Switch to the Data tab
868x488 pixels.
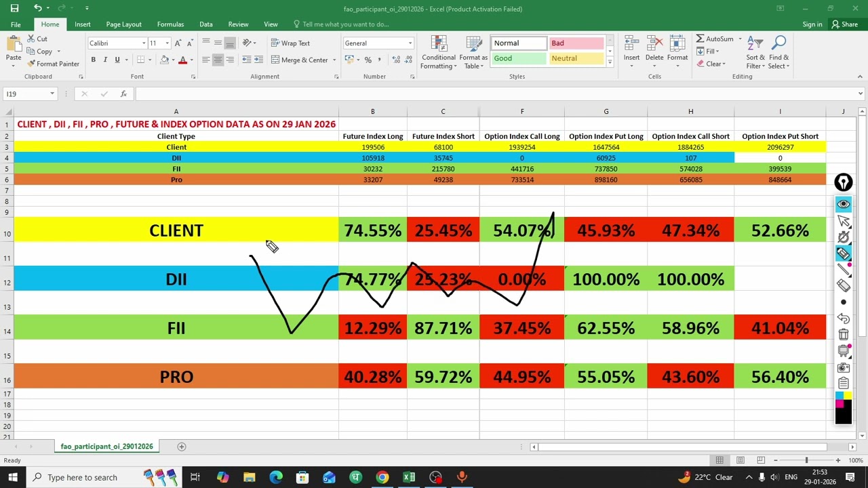(206, 24)
